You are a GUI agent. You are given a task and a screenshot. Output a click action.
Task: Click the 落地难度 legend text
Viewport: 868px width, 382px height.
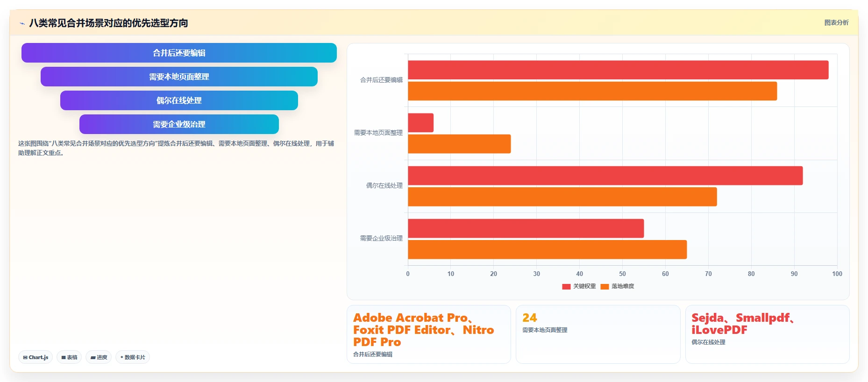(623, 286)
